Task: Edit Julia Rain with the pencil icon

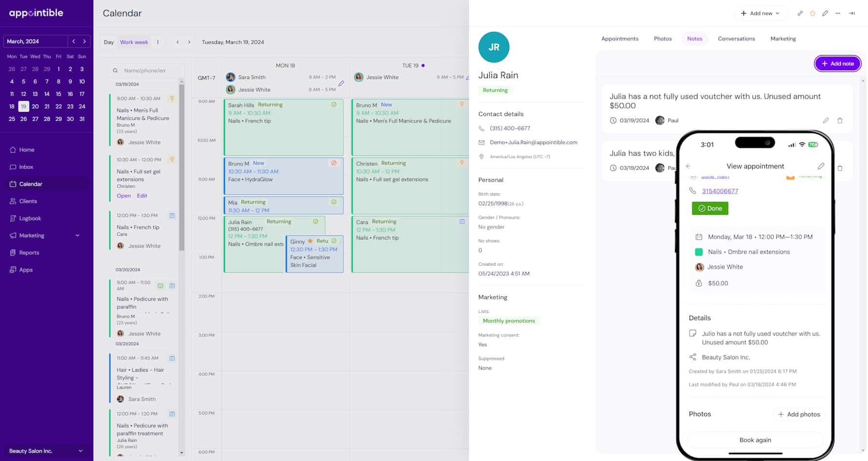Action: click(825, 14)
